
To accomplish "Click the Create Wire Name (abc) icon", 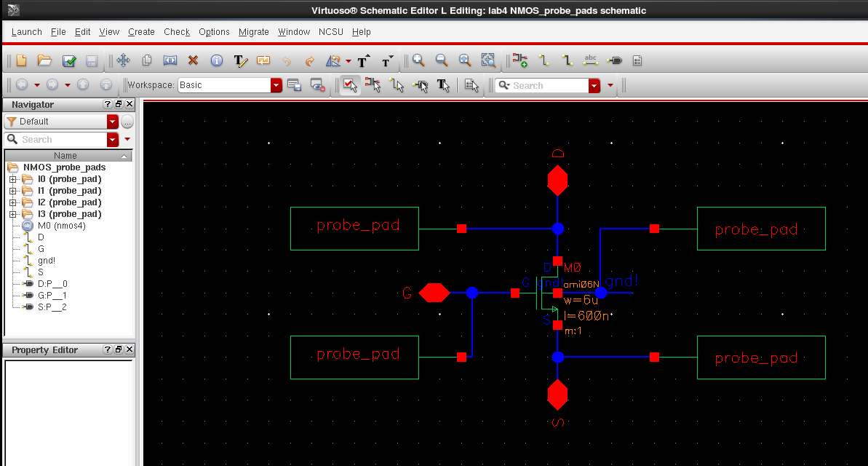I will (591, 61).
